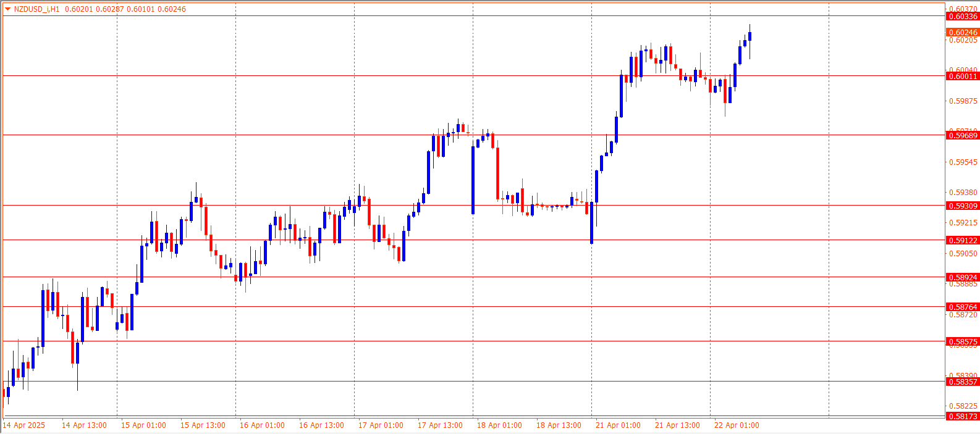980x434 pixels.
Task: Click the 16 Apr 13:00 time label
Action: click(x=321, y=425)
